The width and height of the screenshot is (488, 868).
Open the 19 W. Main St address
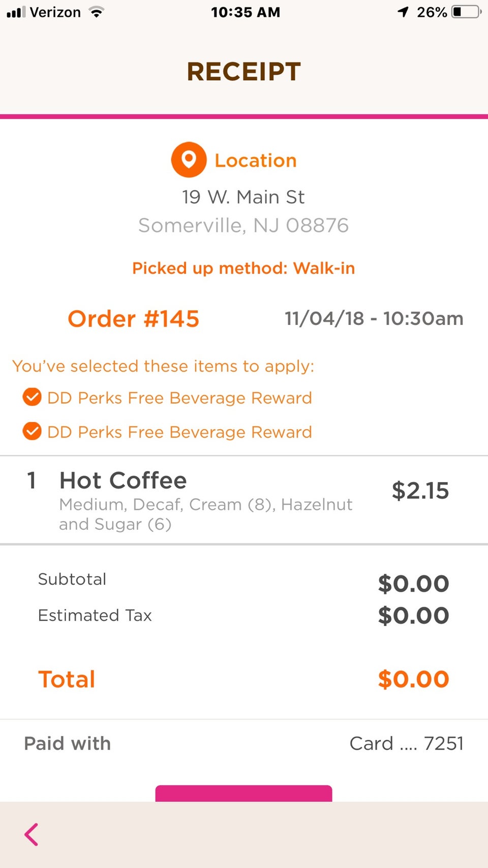243,197
